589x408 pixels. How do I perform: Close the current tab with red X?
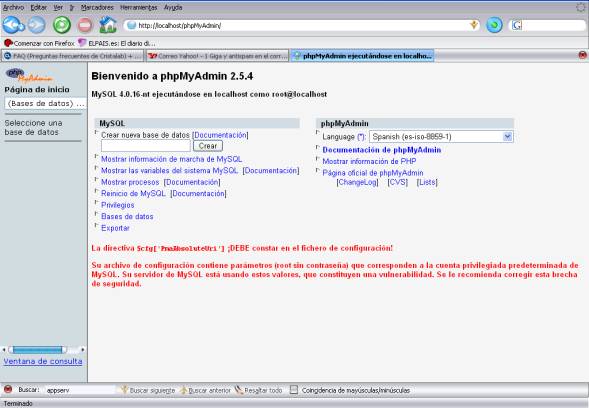tap(582, 55)
